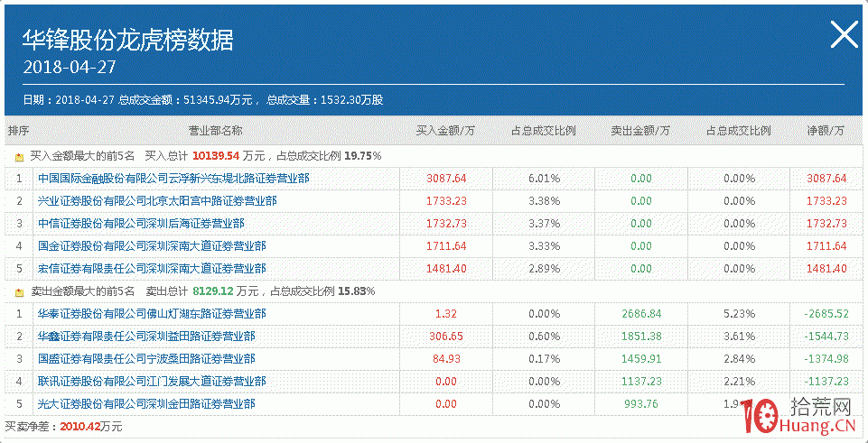Click the 2018-04-27 date under the title
Screen dimensions: 868x443
pos(70,68)
